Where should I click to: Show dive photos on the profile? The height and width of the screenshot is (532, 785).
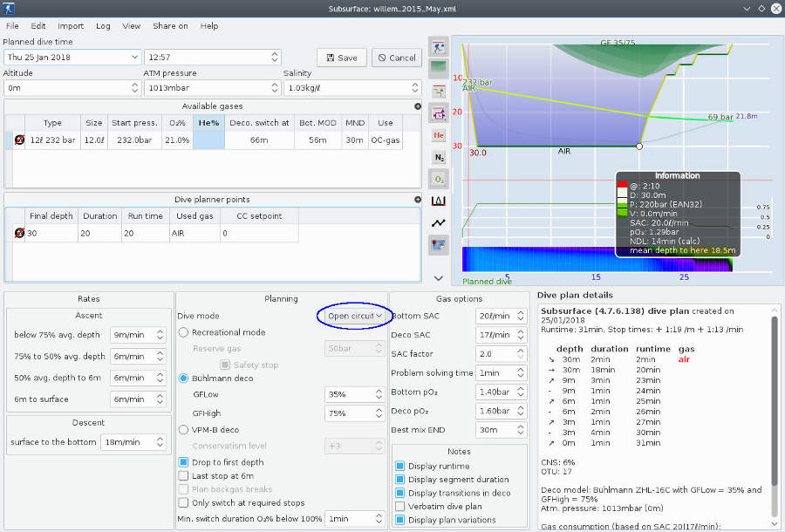[x=438, y=245]
